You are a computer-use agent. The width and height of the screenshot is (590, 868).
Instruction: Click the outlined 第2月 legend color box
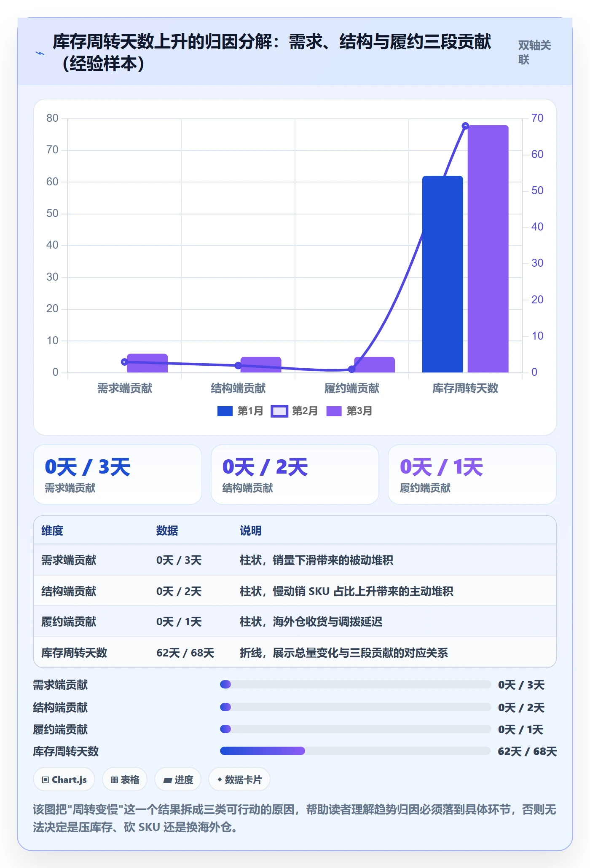(279, 411)
